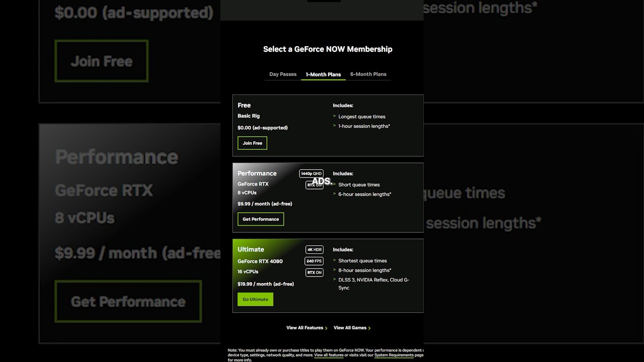Open the View All Features link
The width and height of the screenshot is (644, 362).
pos(305,328)
